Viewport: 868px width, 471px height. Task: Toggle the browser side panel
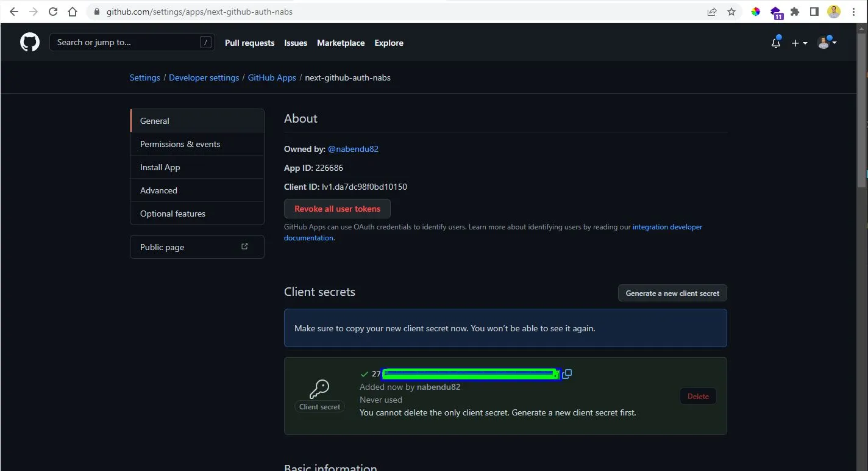pos(814,12)
